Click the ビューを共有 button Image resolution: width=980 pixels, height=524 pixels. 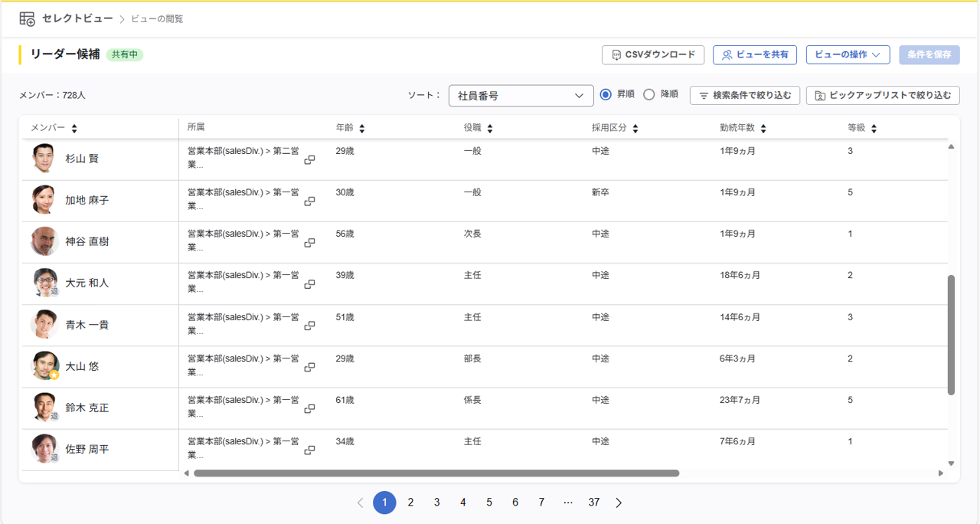[x=754, y=55]
